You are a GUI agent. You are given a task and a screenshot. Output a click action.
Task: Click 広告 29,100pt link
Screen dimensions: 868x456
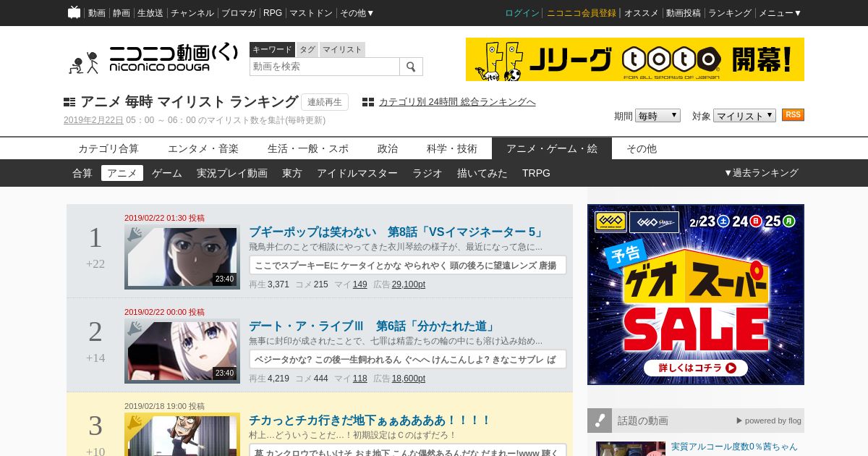[x=409, y=284]
